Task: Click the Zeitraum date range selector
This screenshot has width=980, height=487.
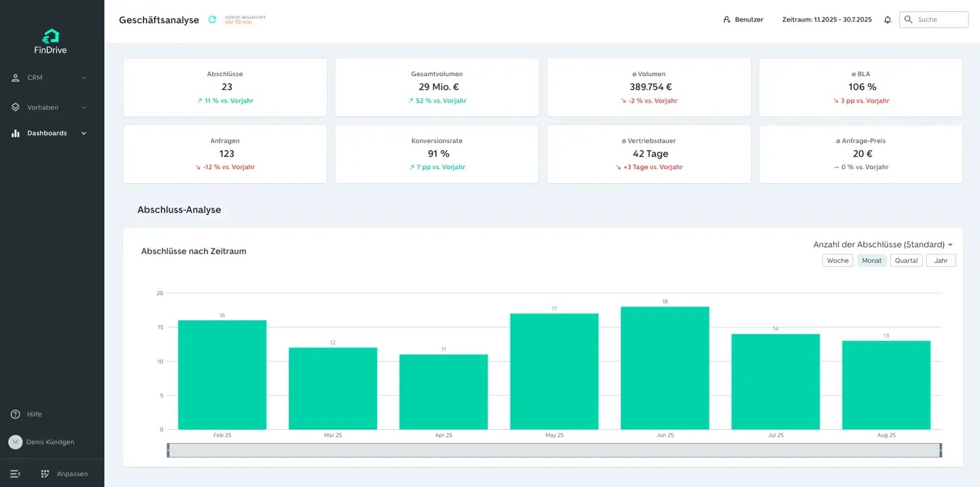Action: [827, 20]
